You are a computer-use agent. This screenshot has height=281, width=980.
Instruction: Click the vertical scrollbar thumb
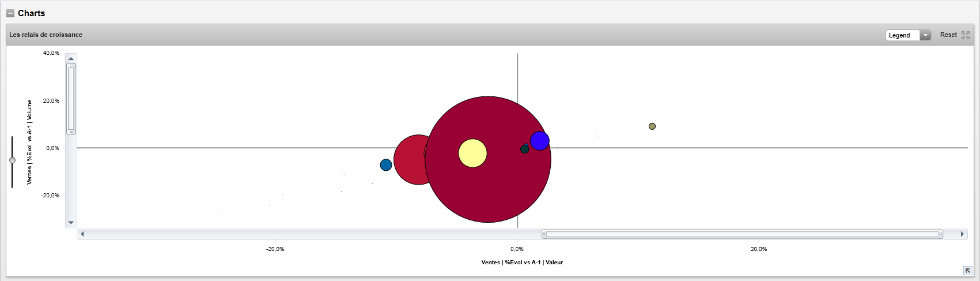[71, 99]
